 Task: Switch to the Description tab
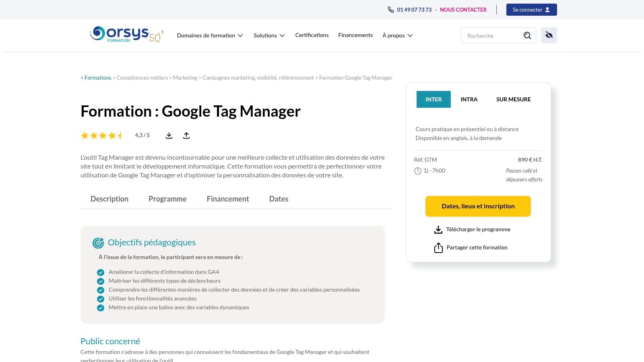tap(109, 199)
